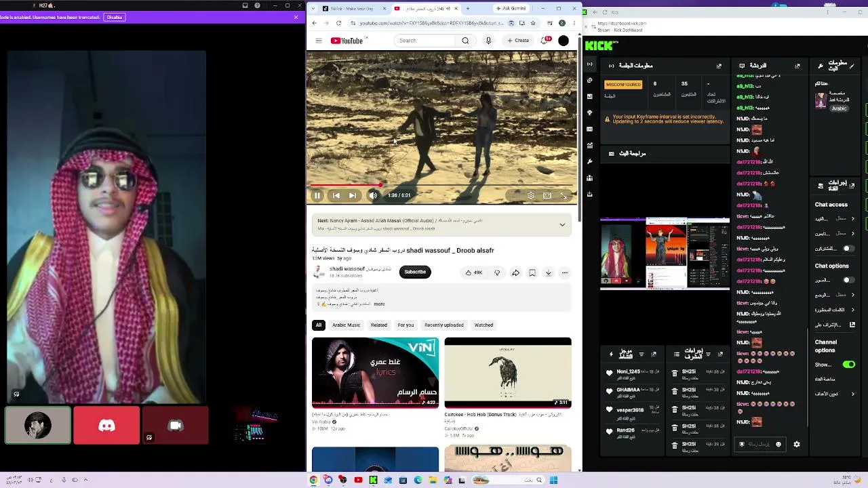Select the 'Watched' filter chip
Image resolution: width=868 pixels, height=488 pixels.
(x=484, y=325)
